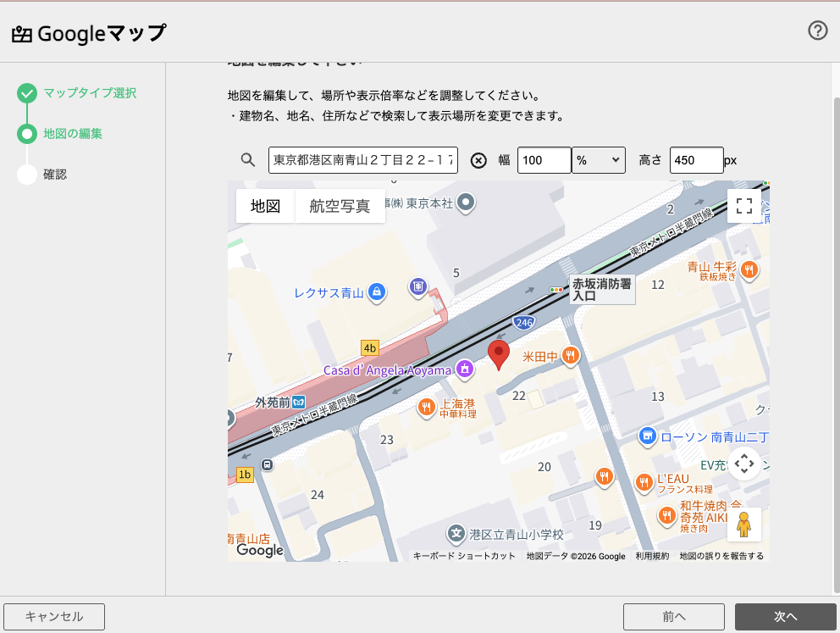
Task: Click the 上海港 restaurant marker
Action: click(427, 408)
